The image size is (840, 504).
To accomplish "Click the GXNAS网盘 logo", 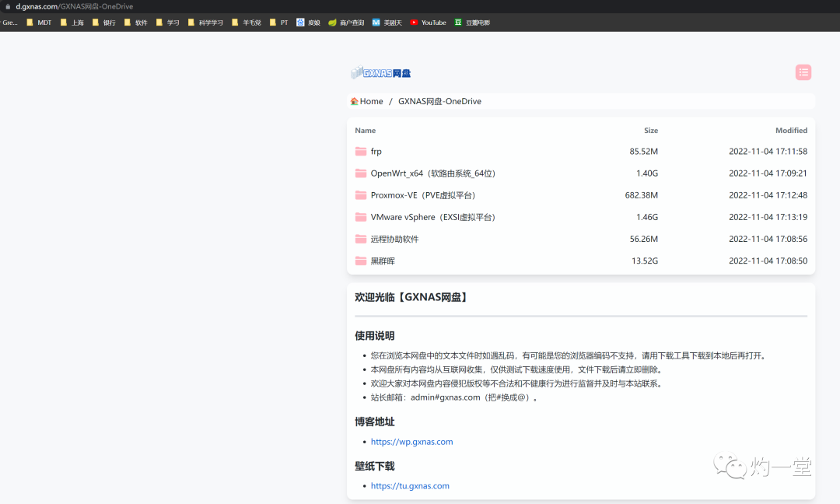I will pyautogui.click(x=380, y=72).
